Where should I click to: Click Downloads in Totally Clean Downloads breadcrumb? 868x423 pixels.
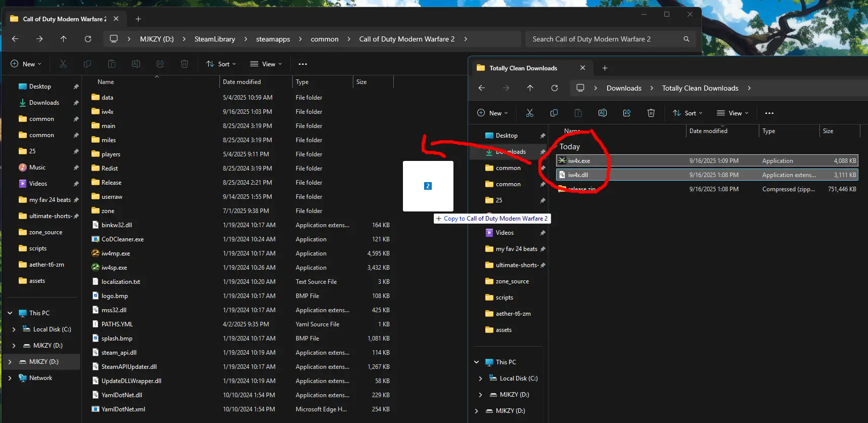tap(624, 88)
